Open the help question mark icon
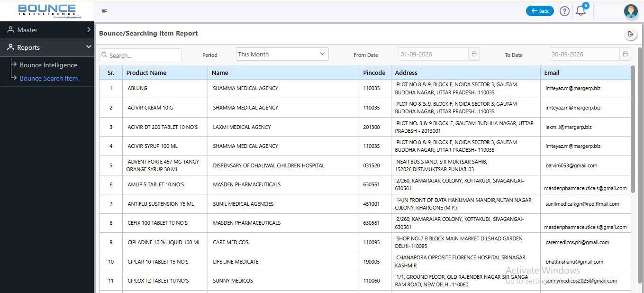The width and height of the screenshot is (644, 293). [564, 11]
